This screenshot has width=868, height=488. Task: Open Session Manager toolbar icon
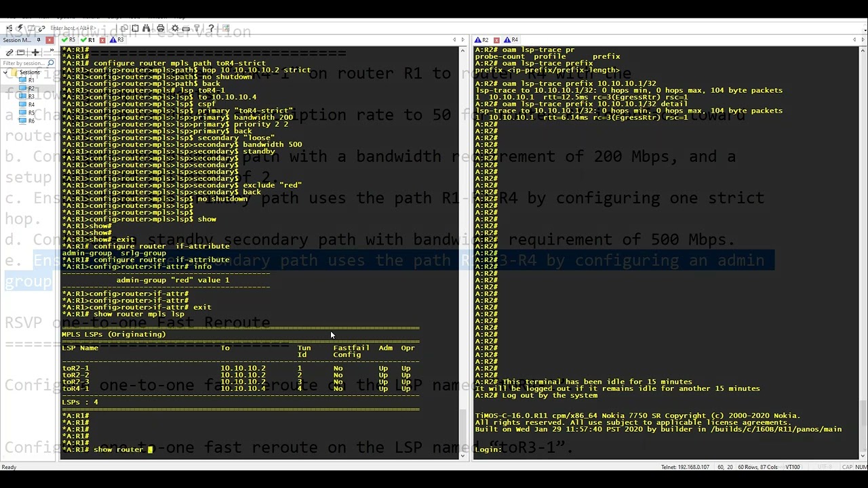tap(9, 28)
